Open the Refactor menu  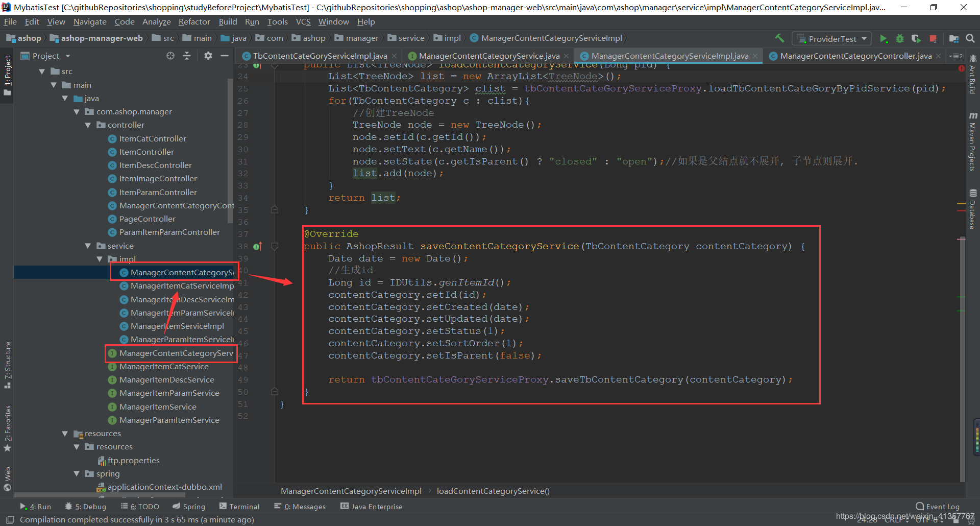tap(194, 22)
